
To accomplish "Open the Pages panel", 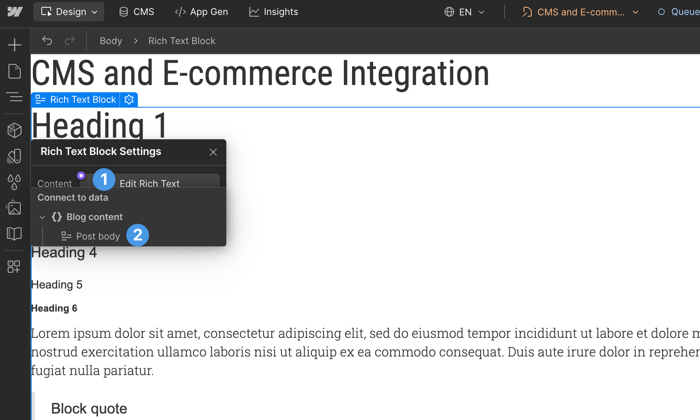I will (x=14, y=71).
